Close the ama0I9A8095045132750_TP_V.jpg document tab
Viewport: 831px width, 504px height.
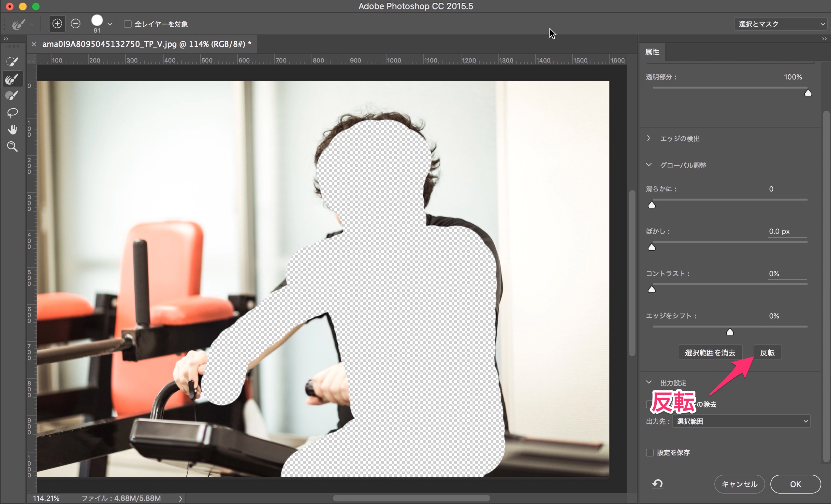(34, 44)
